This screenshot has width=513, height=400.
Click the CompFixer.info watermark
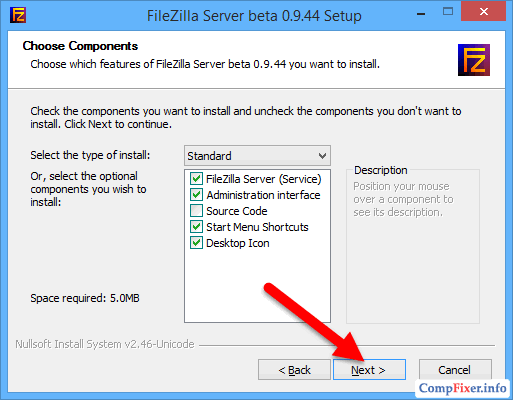coord(462,388)
